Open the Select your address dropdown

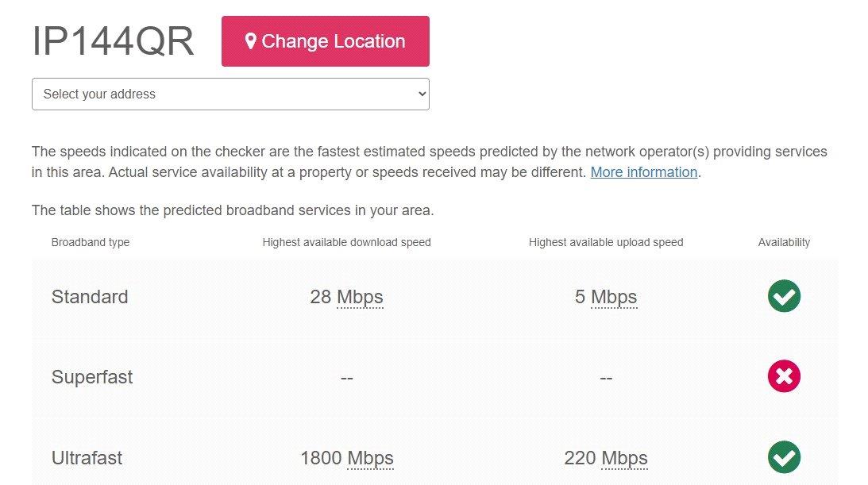[230, 94]
